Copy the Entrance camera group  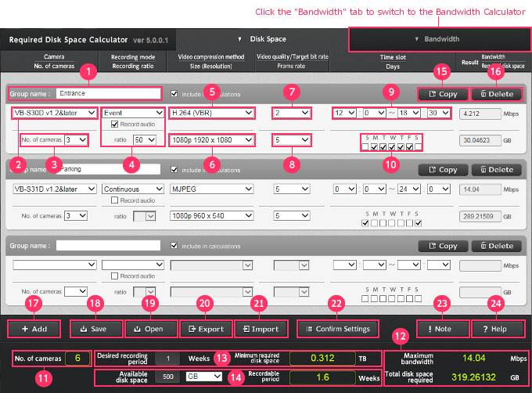pyautogui.click(x=441, y=94)
